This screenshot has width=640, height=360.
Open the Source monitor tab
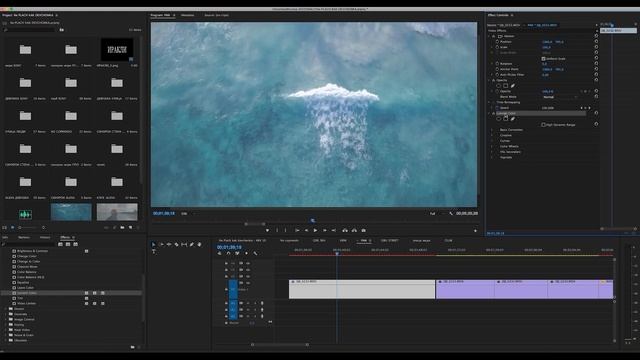pos(216,15)
